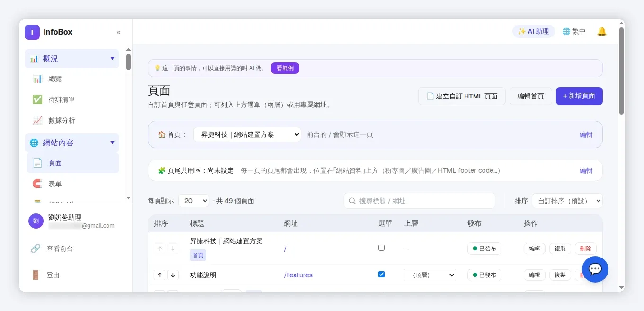Click the 表單 magnet icon
Image resolution: width=644 pixels, height=311 pixels.
[37, 184]
